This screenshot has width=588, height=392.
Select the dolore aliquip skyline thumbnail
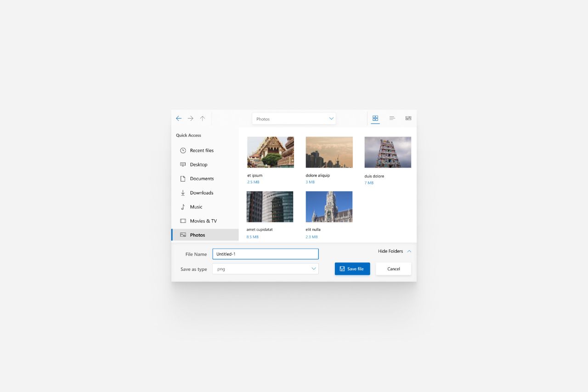coord(329,152)
